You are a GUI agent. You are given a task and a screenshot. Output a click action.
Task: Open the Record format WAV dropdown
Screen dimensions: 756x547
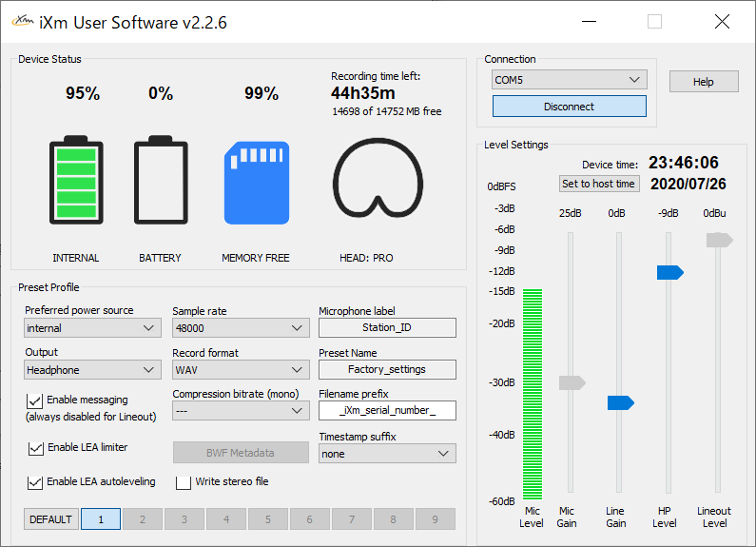point(241,370)
